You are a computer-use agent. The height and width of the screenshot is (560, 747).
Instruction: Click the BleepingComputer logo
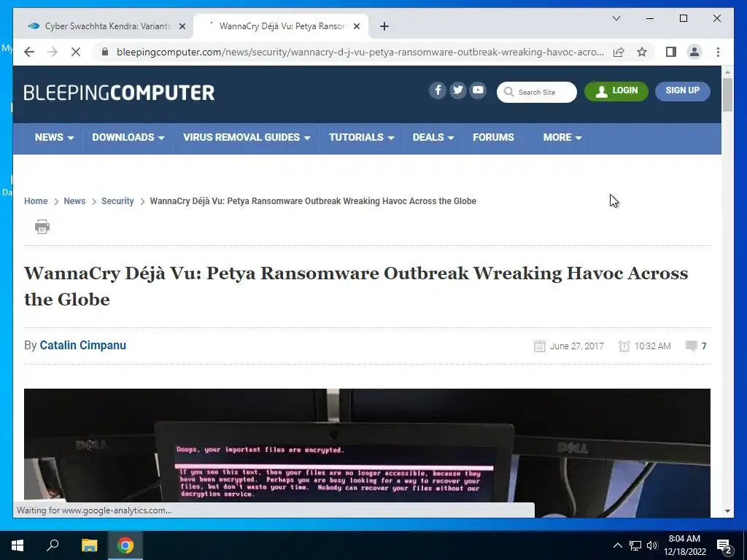tap(119, 93)
